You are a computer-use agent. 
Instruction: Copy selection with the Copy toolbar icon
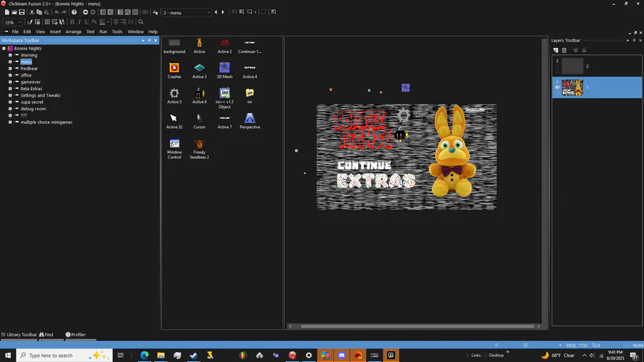pos(39,12)
